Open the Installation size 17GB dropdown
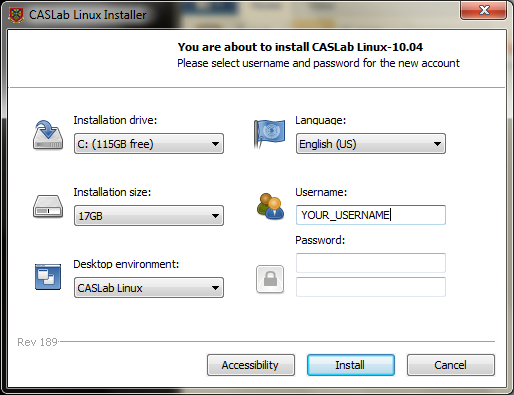The image size is (514, 395). point(149,216)
